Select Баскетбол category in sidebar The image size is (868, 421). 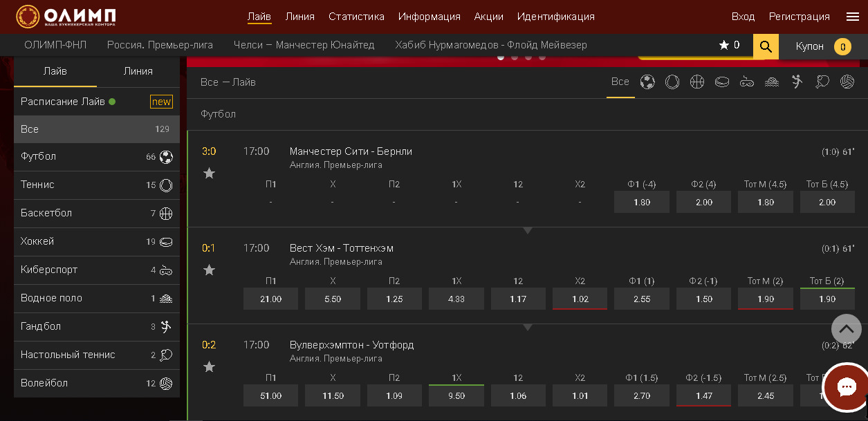point(97,214)
